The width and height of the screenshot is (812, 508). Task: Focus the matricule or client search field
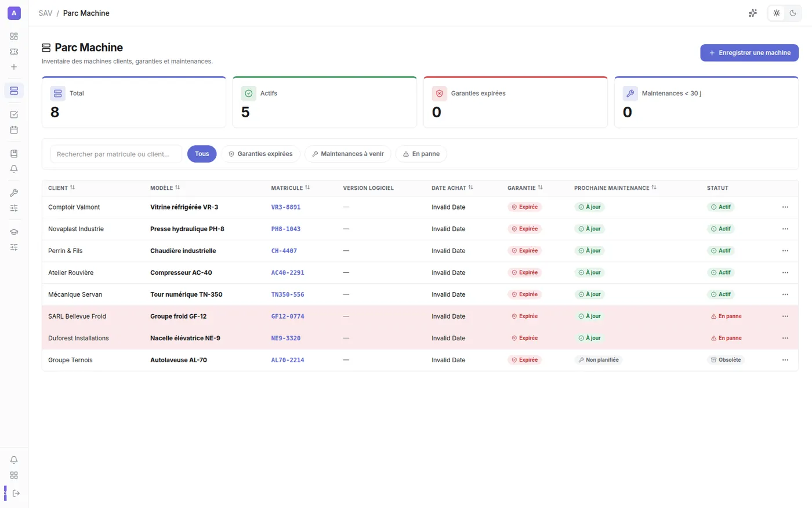coord(116,154)
